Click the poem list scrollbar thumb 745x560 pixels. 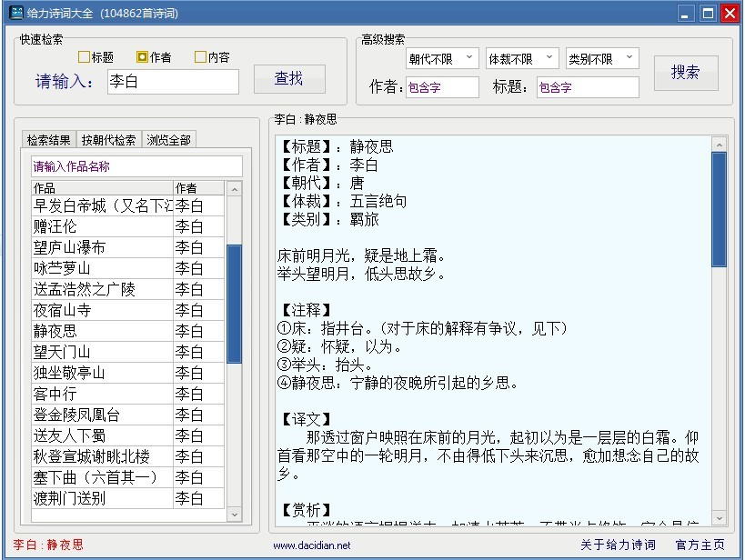pos(234,304)
